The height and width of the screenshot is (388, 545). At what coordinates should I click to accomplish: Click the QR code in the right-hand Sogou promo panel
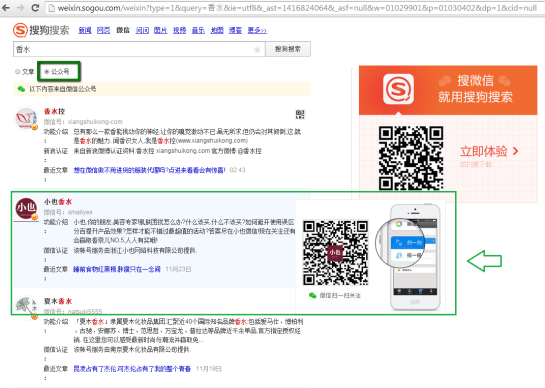click(x=411, y=158)
